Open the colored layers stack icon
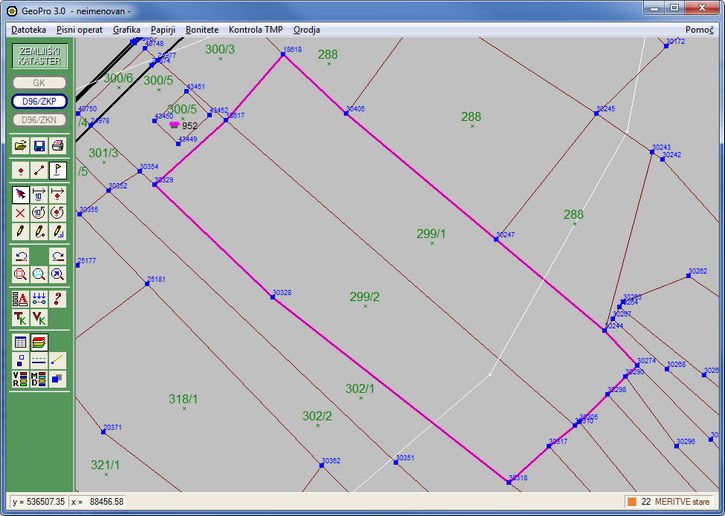This screenshot has height=516, width=725. 39,342
